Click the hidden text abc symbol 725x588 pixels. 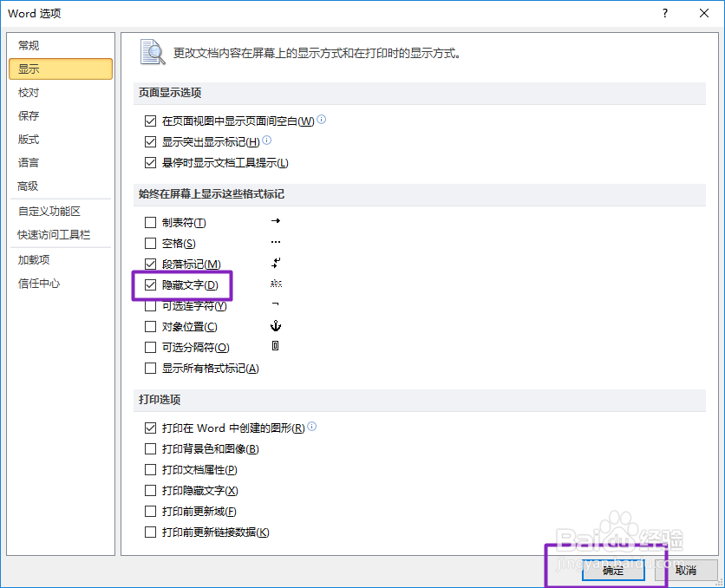click(276, 284)
